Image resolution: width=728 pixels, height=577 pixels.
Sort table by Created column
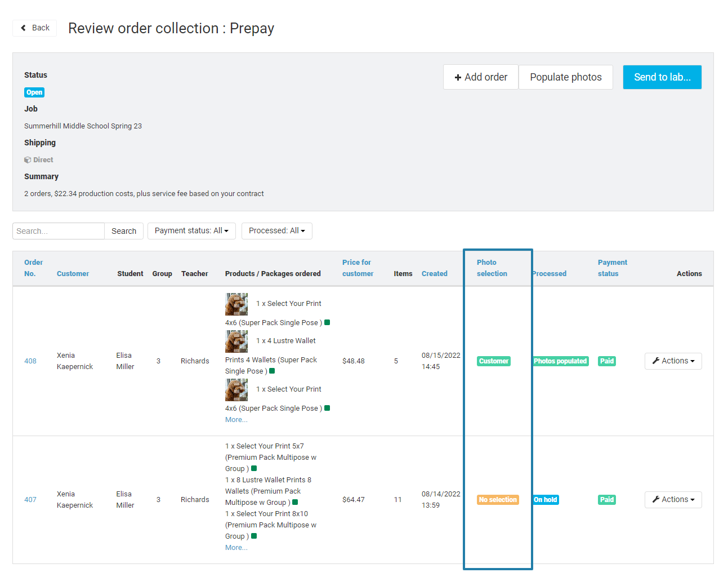pos(434,274)
